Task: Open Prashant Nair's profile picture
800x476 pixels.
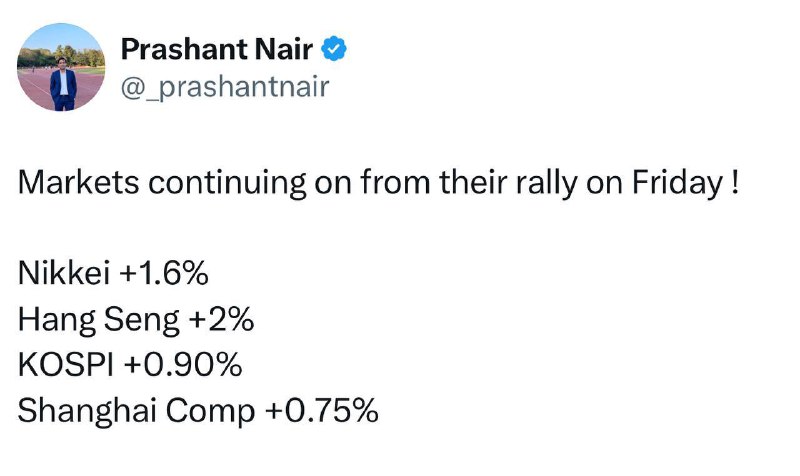Action: pos(61,67)
